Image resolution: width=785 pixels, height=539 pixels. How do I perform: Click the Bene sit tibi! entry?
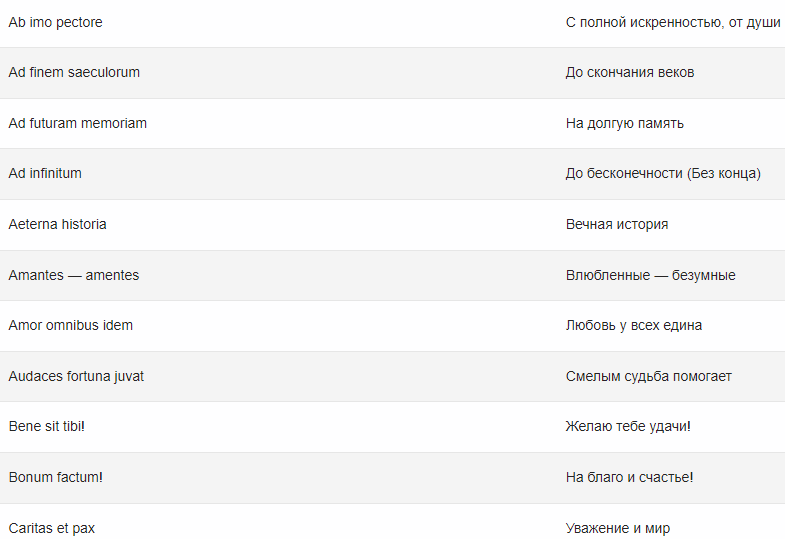47,426
